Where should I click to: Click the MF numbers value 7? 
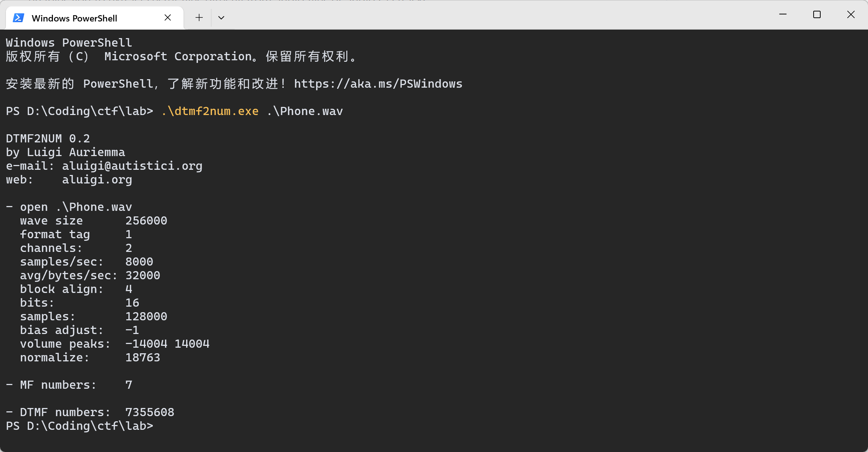[129, 385]
